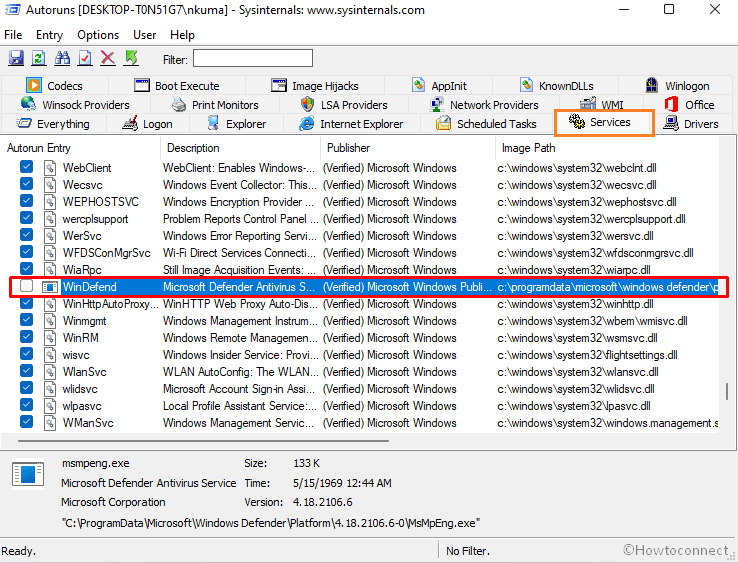Screen dimensions: 738x563
Task: Uncheck the WerSvc entry checkbox
Action: click(27, 234)
